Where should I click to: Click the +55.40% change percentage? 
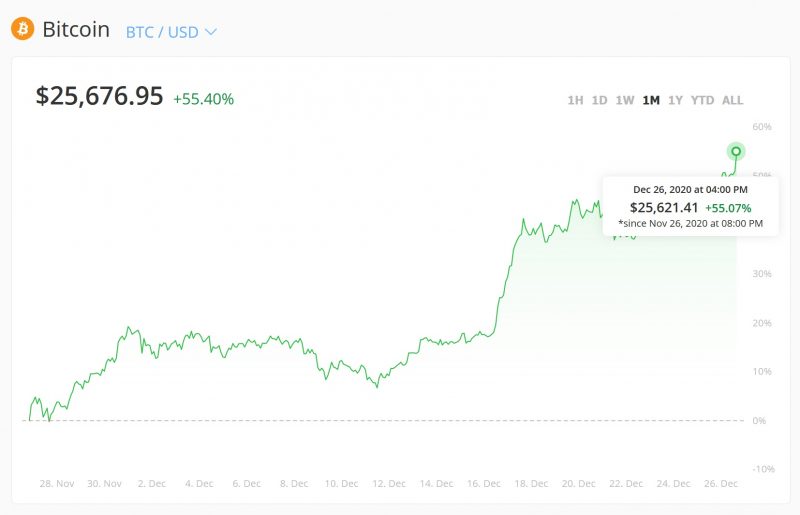click(x=203, y=99)
